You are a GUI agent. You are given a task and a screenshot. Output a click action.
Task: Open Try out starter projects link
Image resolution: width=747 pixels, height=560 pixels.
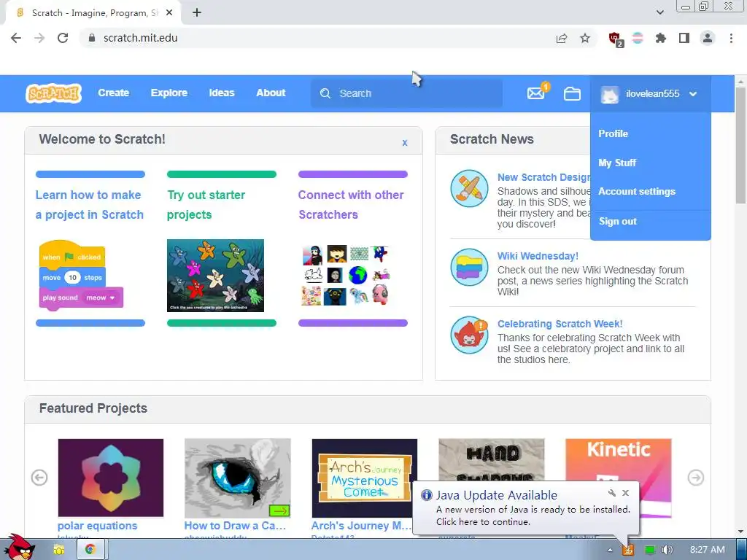point(206,205)
